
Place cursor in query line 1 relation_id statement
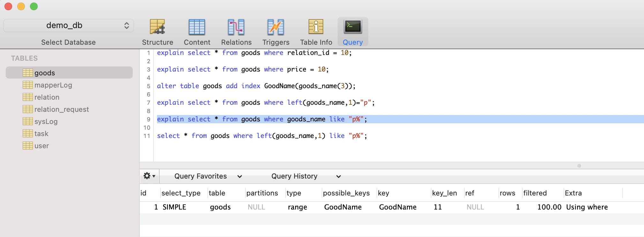254,53
